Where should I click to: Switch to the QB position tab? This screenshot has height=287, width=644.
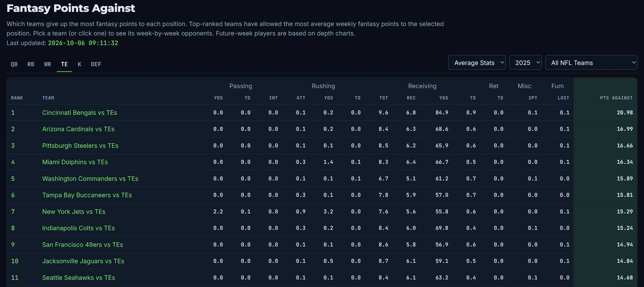tap(14, 64)
